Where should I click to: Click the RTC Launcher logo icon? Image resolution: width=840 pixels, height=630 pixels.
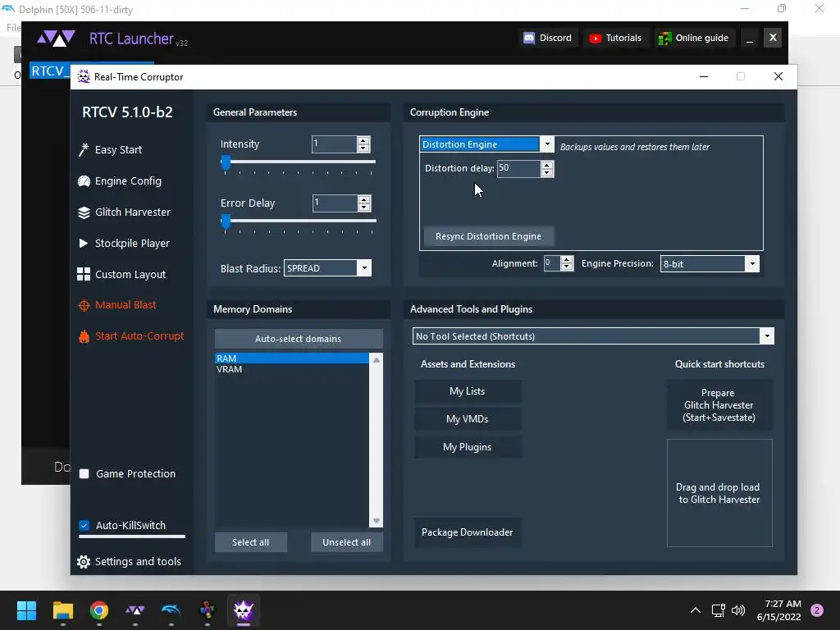click(x=56, y=39)
